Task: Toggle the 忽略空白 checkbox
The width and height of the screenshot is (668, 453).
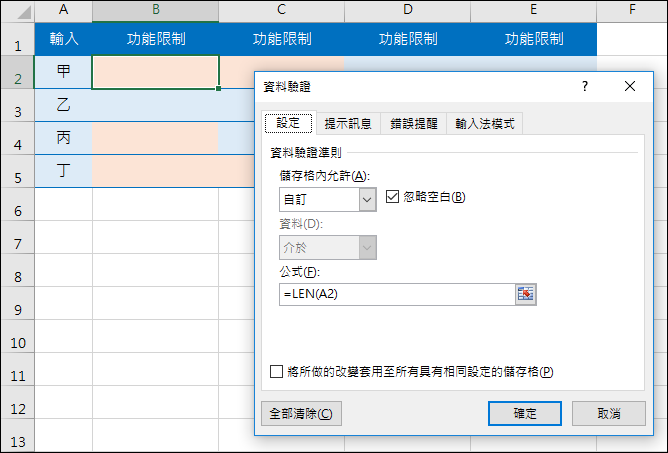Action: click(392, 197)
